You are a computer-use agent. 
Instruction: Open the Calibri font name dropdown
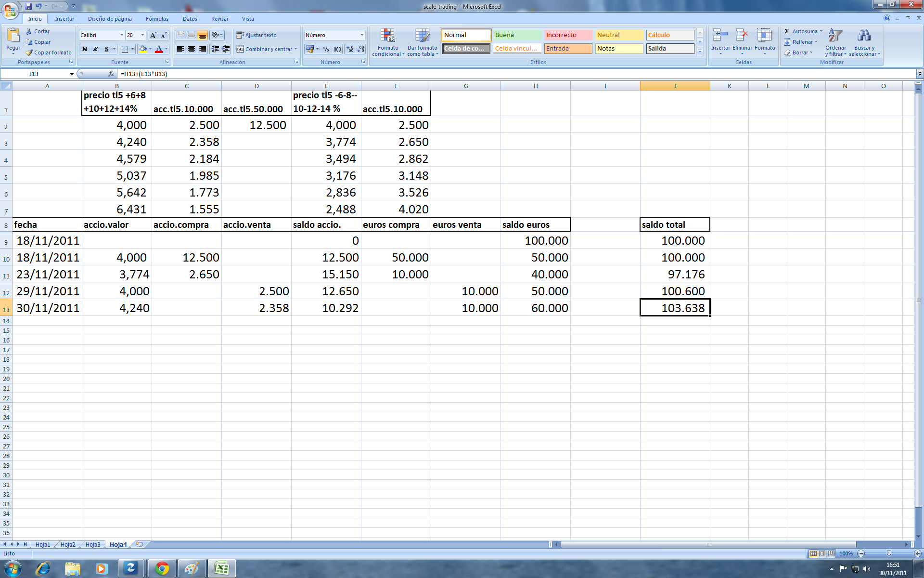pyautogui.click(x=121, y=35)
